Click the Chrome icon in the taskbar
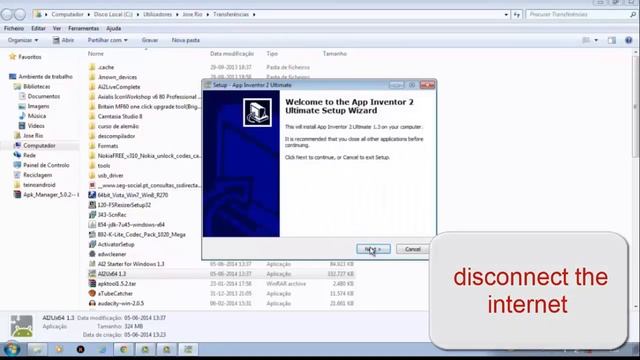Image resolution: width=640 pixels, height=360 pixels. point(124,349)
